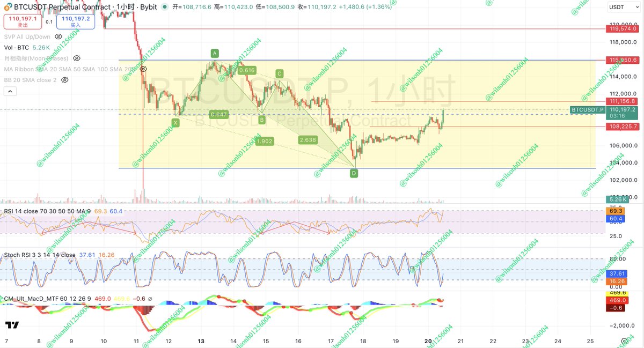This screenshot has width=644, height=348.
Task: Click the 102,000.0 price scale label
Action: [624, 180]
